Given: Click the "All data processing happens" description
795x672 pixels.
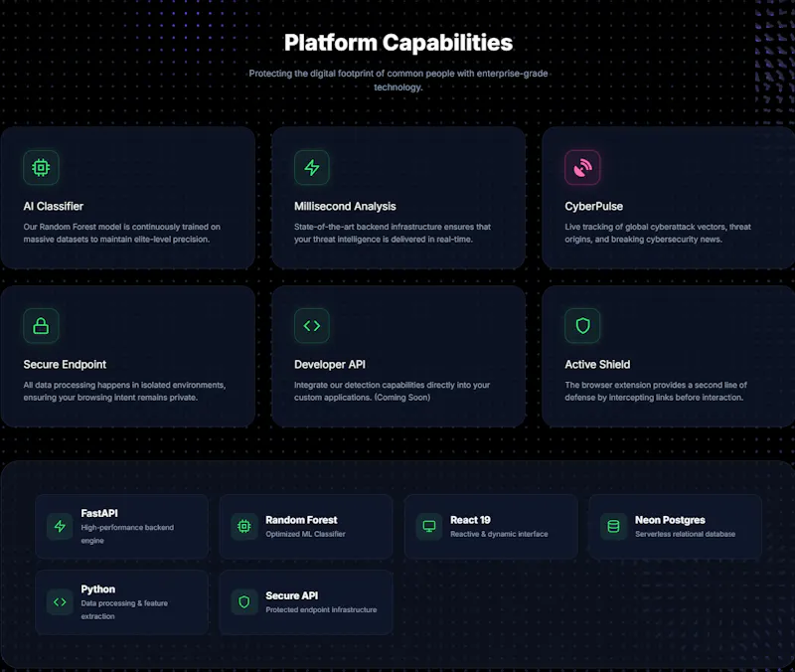Looking at the screenshot, I should [x=124, y=391].
